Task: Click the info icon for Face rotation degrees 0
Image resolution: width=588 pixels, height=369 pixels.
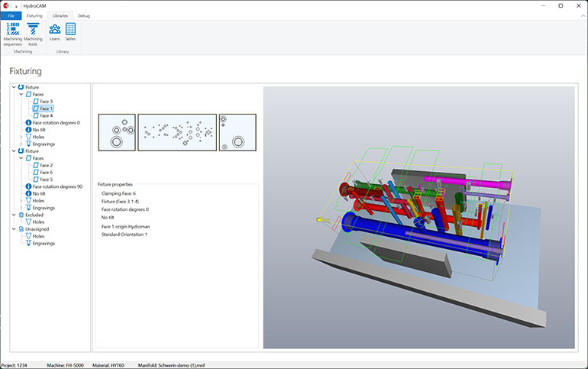Action: click(28, 123)
